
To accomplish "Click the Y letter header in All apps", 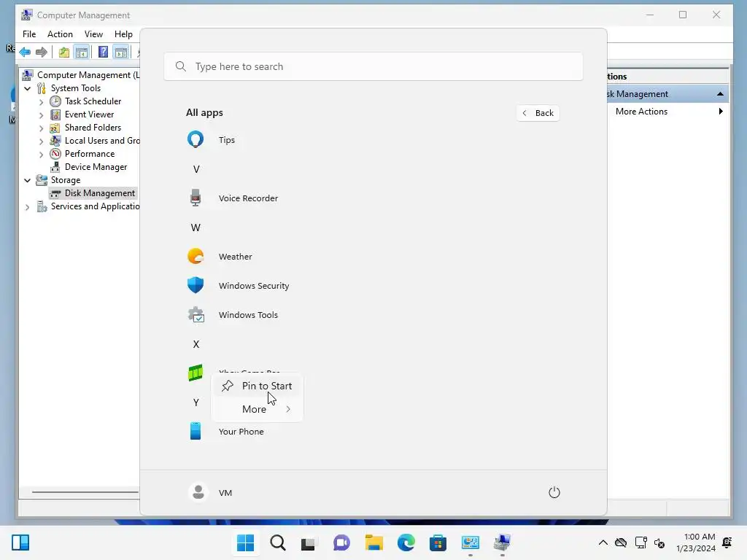I will [196, 402].
